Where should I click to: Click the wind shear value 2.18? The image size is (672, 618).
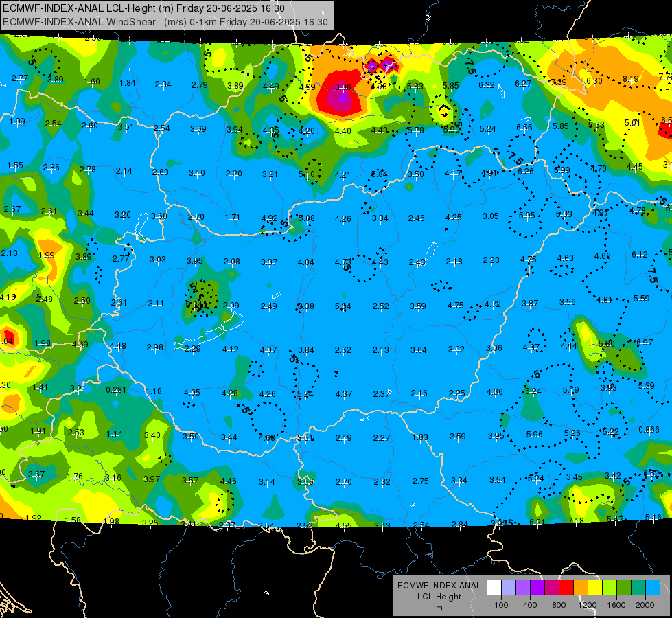pyautogui.click(x=454, y=261)
